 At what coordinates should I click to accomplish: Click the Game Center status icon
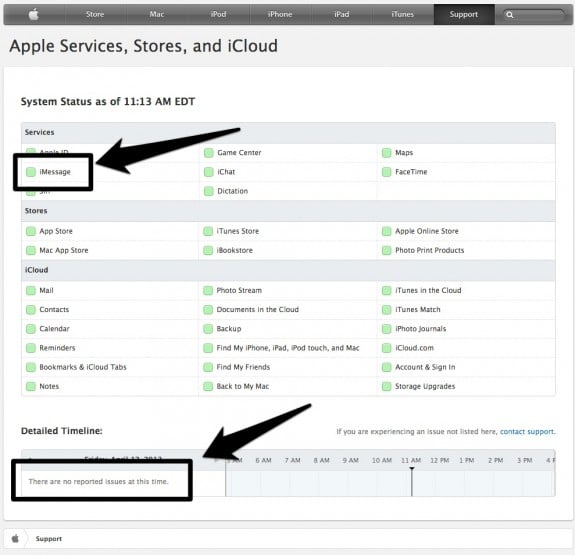pyautogui.click(x=209, y=153)
